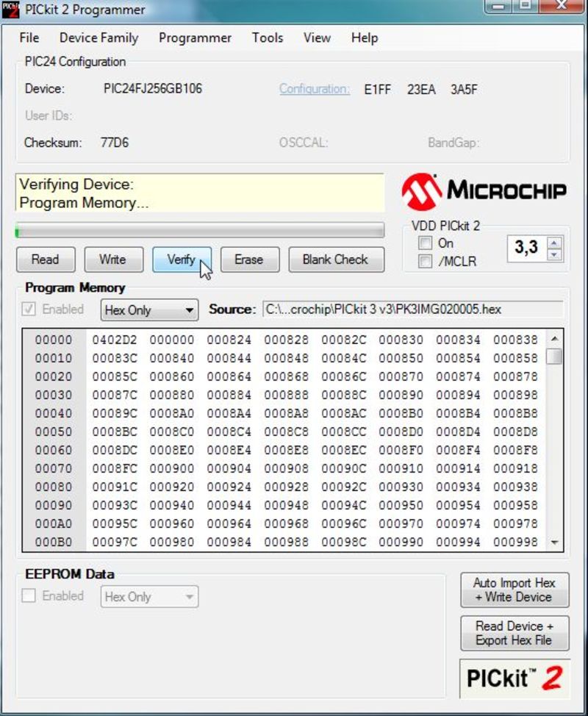
Task: Click the PICkit 2 title bar icon
Action: (10, 10)
